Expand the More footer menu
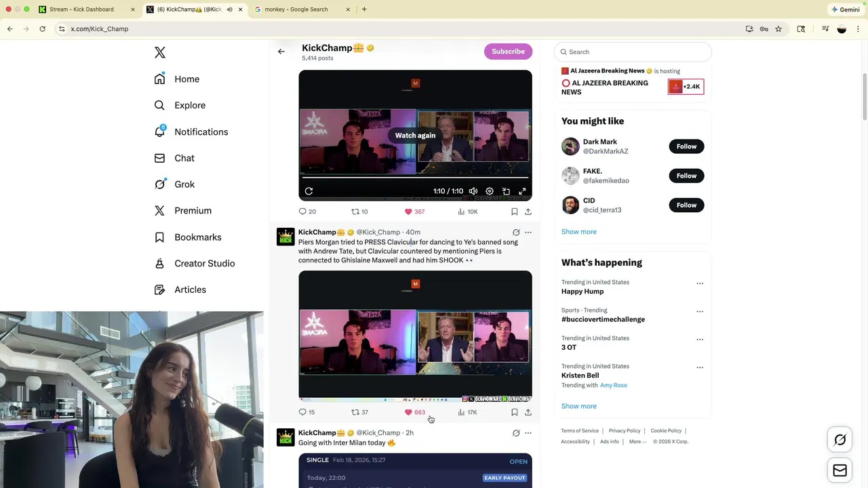868x488 pixels. pos(638,441)
